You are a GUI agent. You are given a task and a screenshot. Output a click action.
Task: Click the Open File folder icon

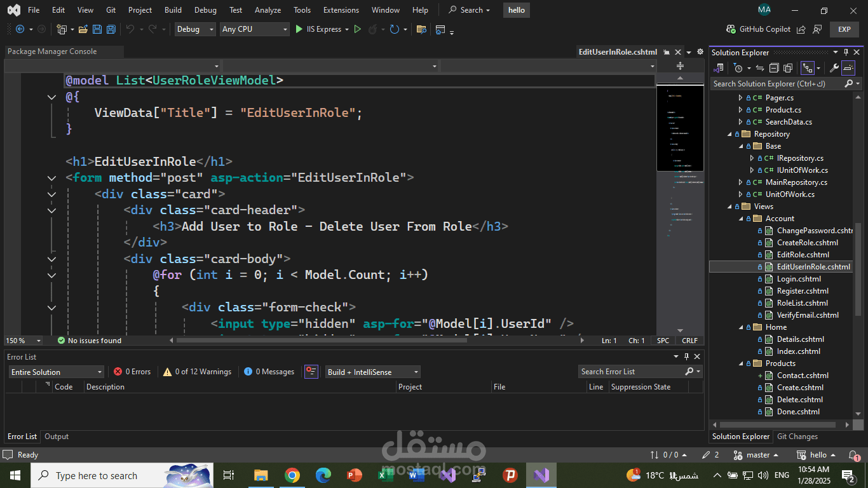84,29
